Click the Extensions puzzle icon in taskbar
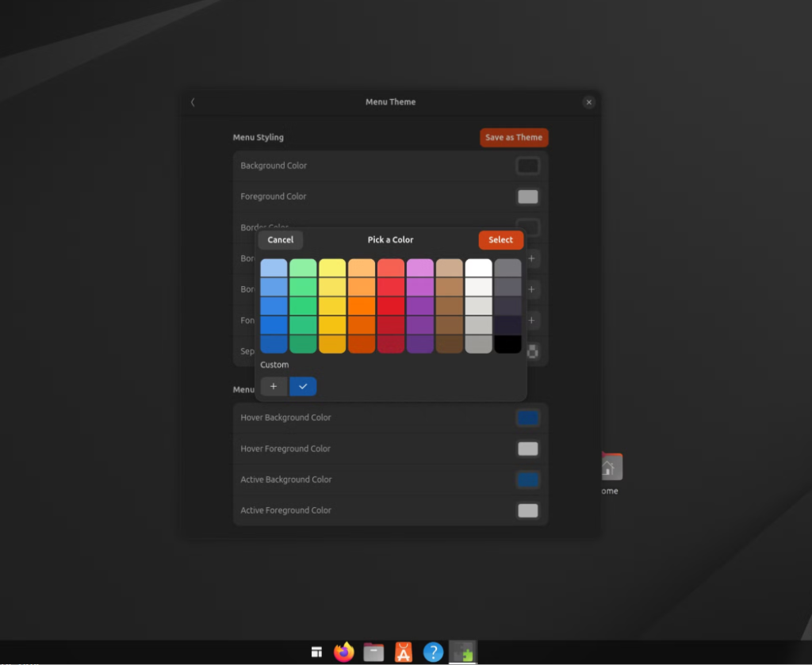 point(462,652)
